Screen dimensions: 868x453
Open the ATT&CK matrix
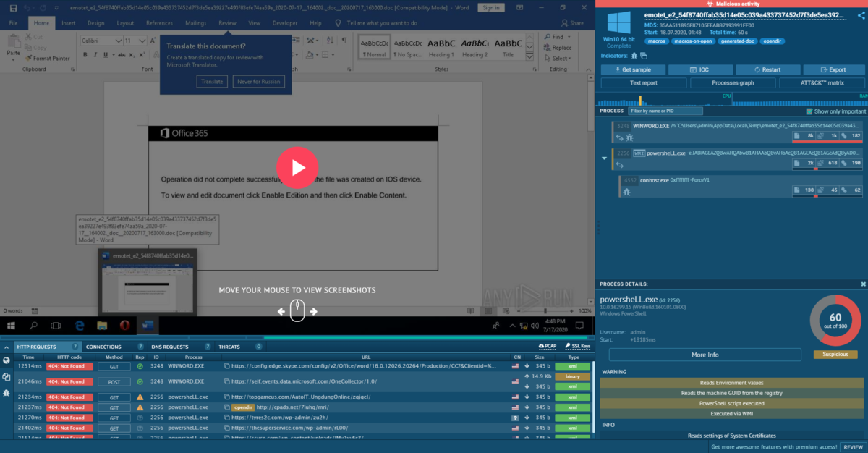coord(822,83)
